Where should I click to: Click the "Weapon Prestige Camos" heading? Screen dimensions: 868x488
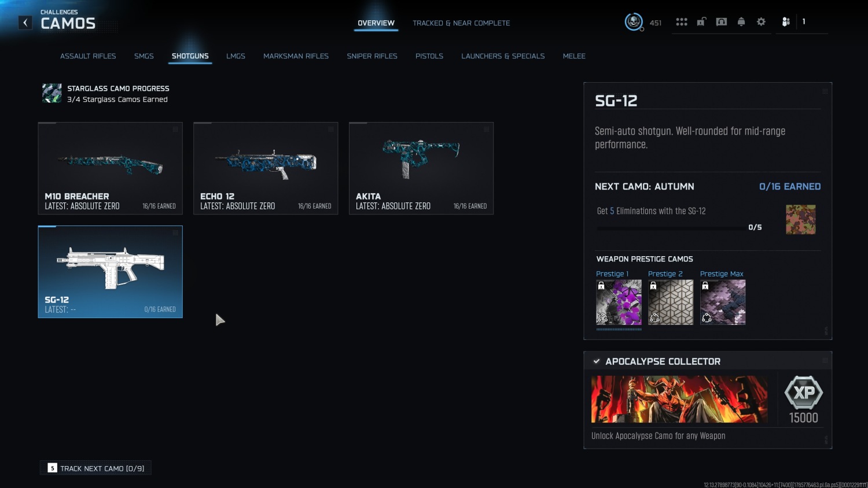pos(645,259)
